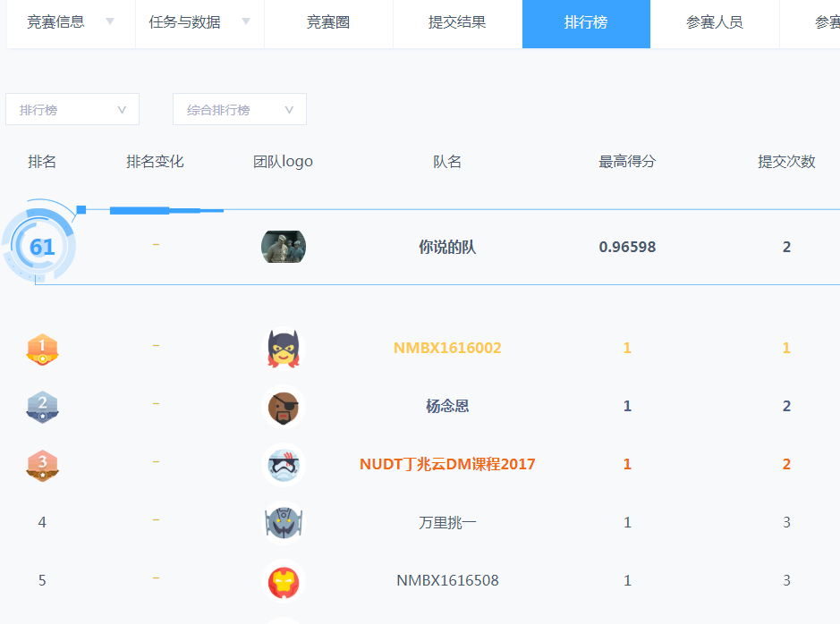Open the 参赛人员 tab
Viewport: 840px width, 624px height.
click(x=715, y=24)
